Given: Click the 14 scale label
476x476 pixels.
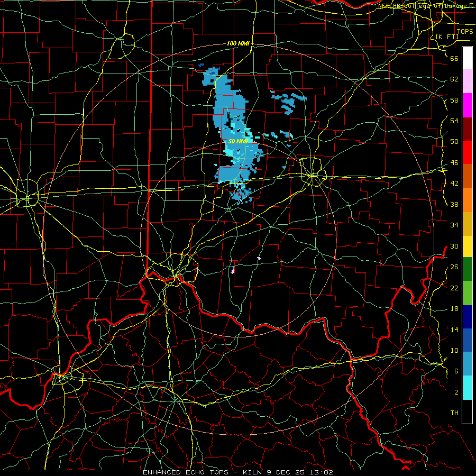Looking at the screenshot, I should 454,329.
